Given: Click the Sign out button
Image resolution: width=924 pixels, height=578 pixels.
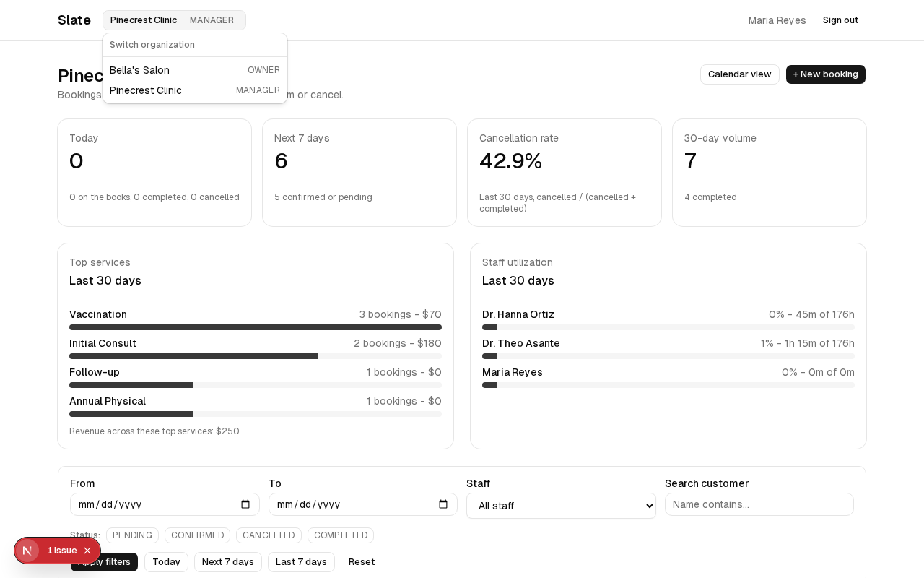Looking at the screenshot, I should (x=840, y=20).
